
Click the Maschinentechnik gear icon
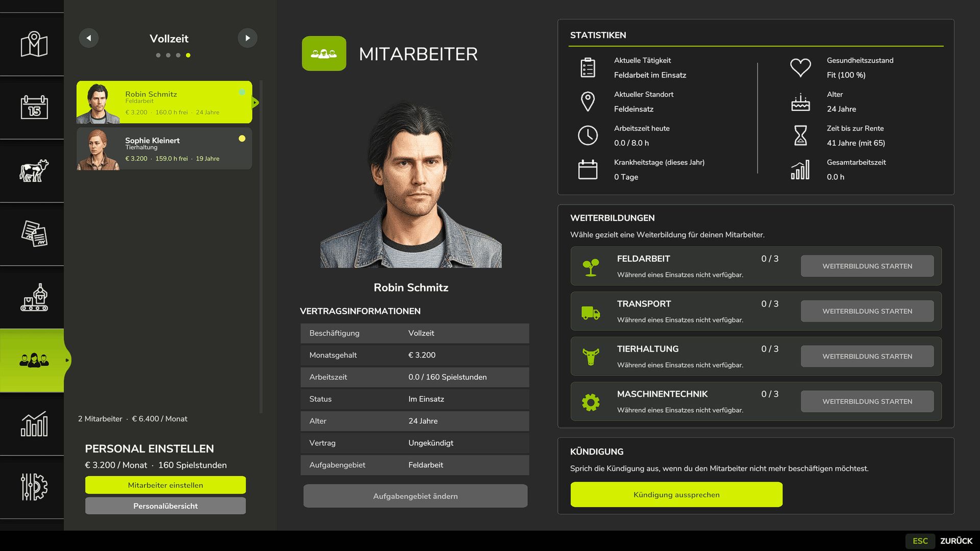tap(591, 402)
